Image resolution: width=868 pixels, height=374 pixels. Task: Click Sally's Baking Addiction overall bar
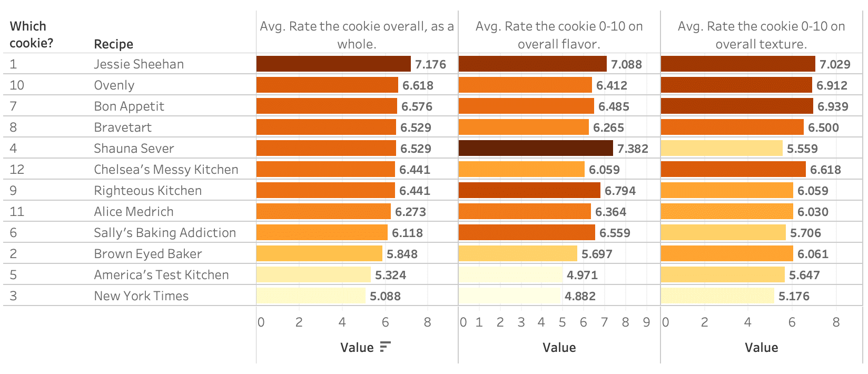[322, 232]
